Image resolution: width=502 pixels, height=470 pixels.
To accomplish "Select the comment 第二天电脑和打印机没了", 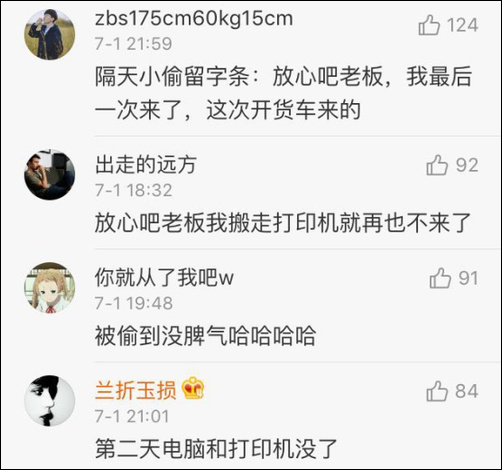I will 216,449.
